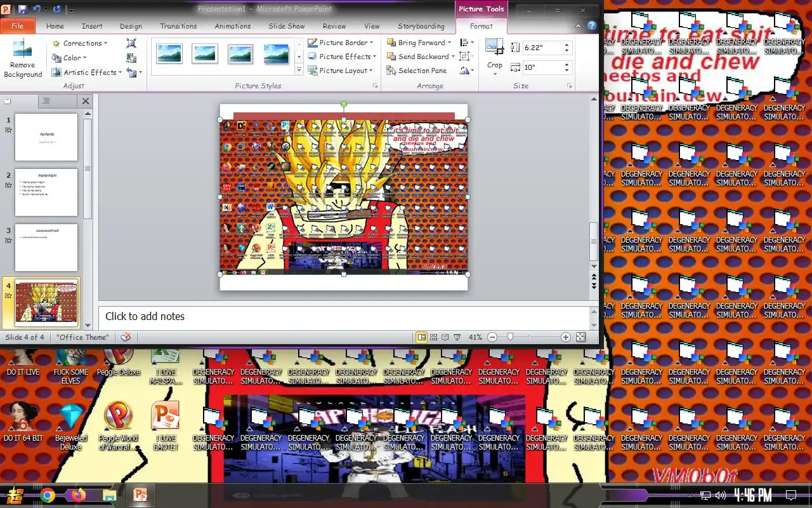Increase picture height with up stepper
The image size is (812, 508).
(567, 44)
